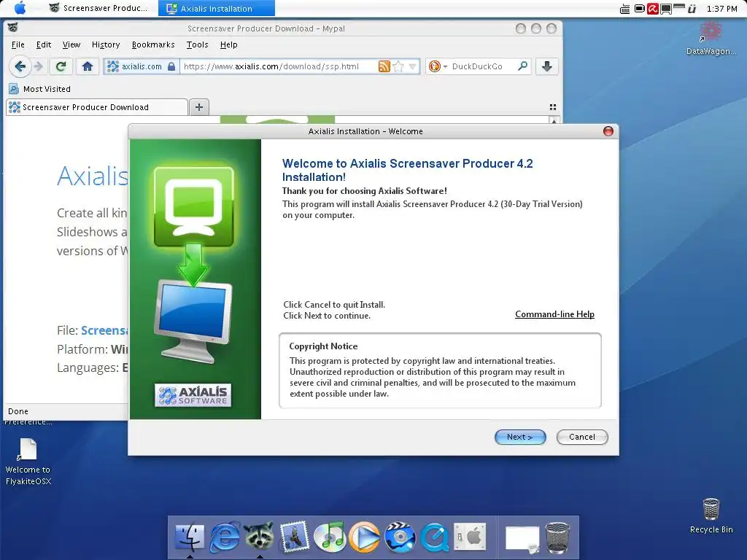
Task: Launch Internet Explorer from the dock
Action: (225, 537)
